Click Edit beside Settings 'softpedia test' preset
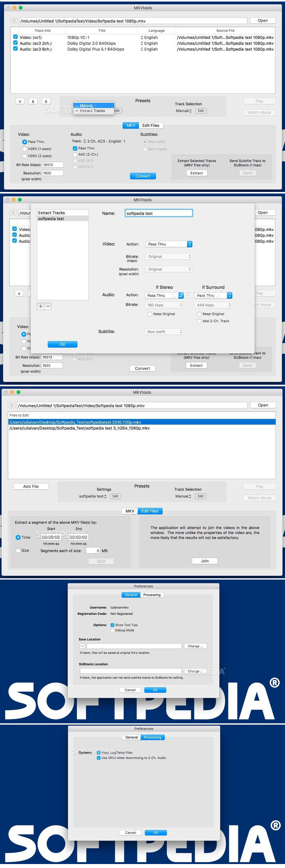Viewport: 285px width, 868px height. [x=115, y=496]
